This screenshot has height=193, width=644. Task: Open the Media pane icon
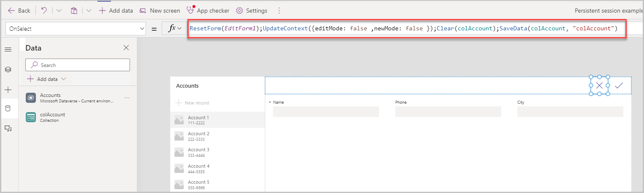coord(8,129)
